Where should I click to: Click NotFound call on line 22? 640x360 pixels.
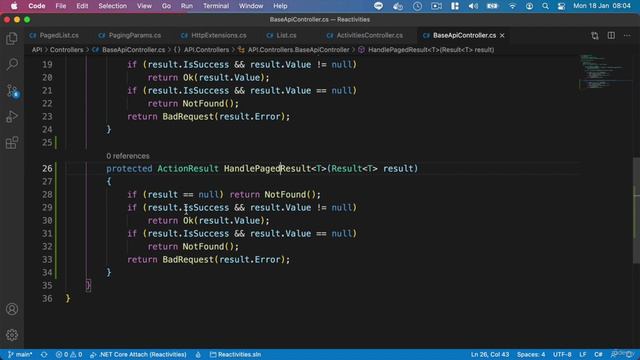point(203,104)
